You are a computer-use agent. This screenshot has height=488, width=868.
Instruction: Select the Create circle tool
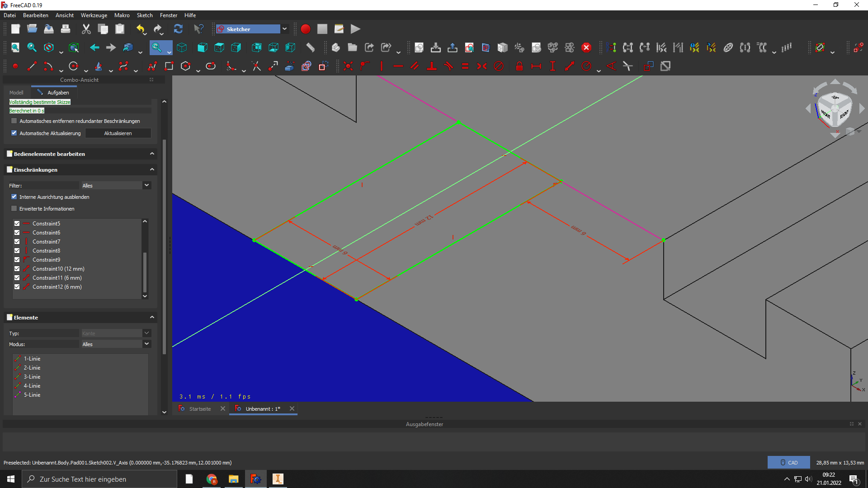[73, 66]
